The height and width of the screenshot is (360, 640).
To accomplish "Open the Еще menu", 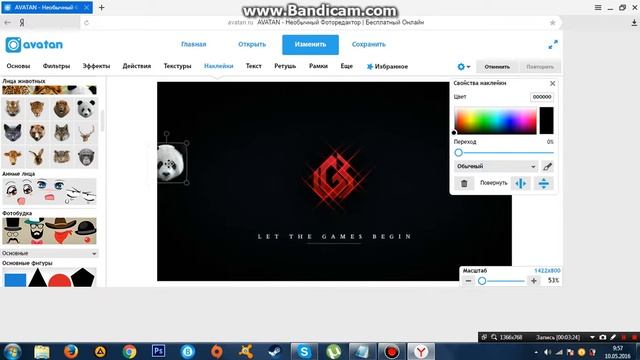I will coord(347,66).
